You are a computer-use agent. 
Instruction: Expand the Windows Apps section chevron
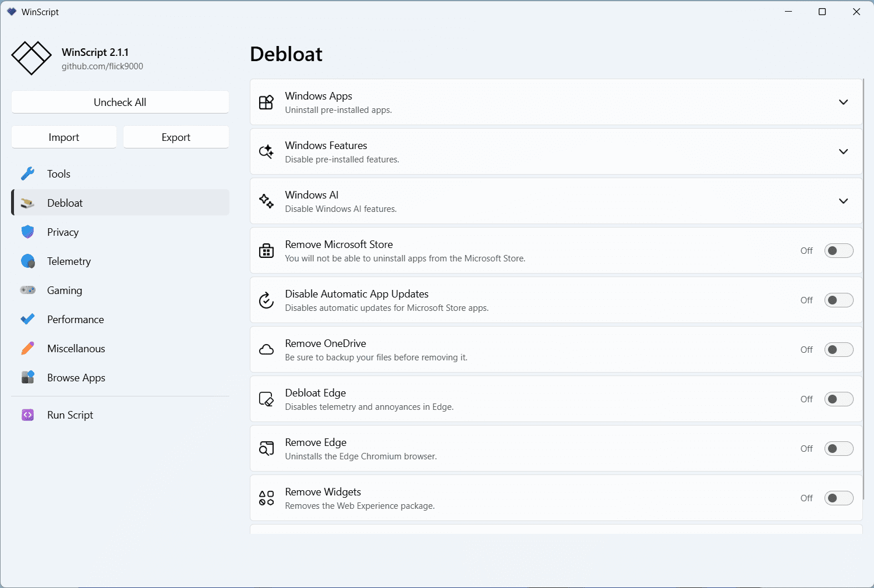pos(843,102)
